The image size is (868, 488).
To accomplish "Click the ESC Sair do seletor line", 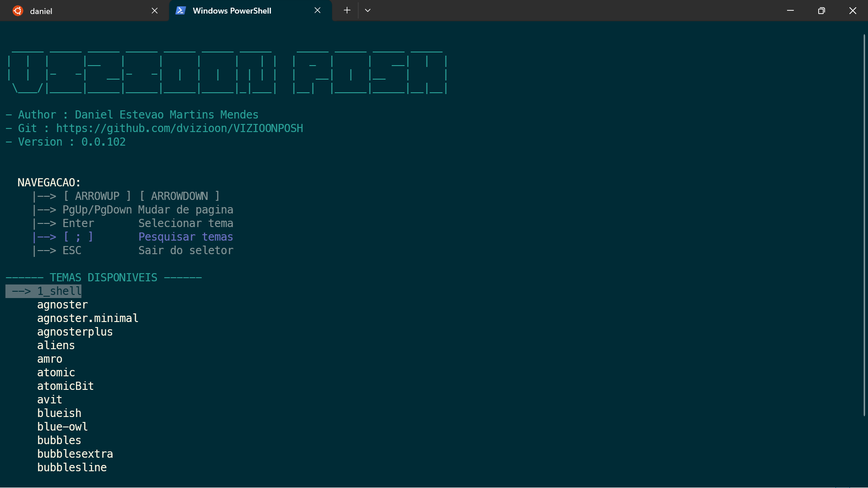I will point(133,251).
